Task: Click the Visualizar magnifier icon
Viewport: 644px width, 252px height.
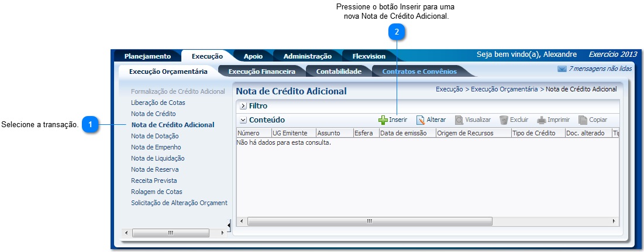Action: pos(459,120)
